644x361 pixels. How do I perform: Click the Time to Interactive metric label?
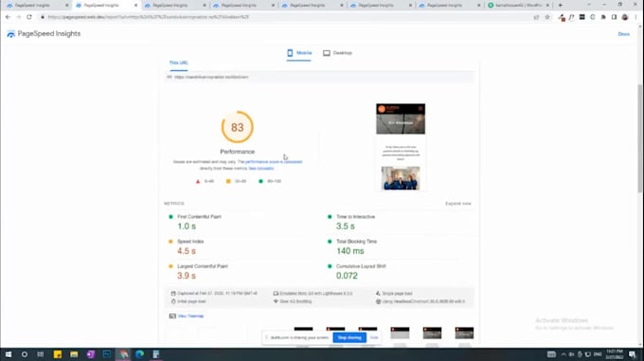tap(355, 217)
